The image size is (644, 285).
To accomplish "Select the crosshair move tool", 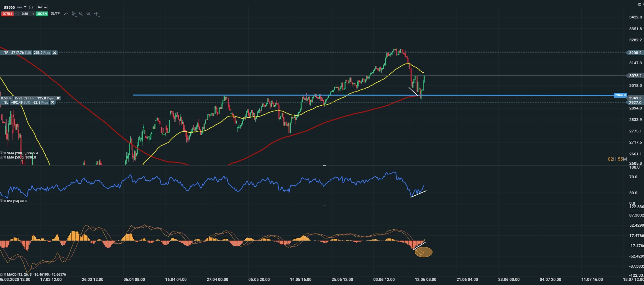I will pos(97,14).
